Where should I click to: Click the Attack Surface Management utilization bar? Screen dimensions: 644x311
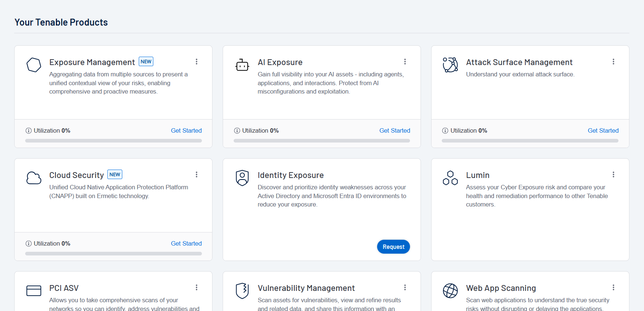coord(530,141)
